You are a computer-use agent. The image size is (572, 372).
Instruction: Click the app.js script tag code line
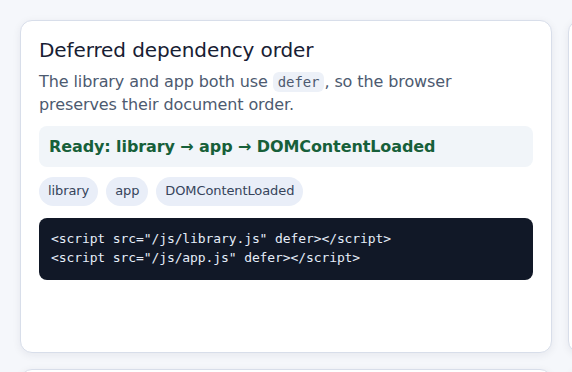(206, 258)
